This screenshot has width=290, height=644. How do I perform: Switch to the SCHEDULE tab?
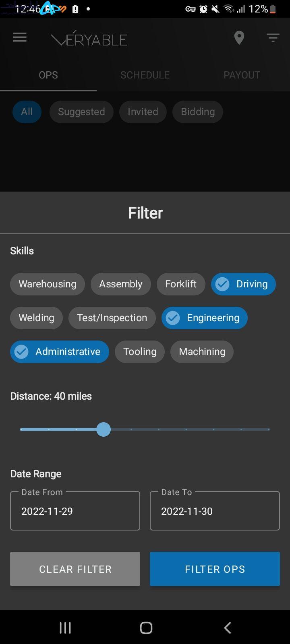(145, 75)
